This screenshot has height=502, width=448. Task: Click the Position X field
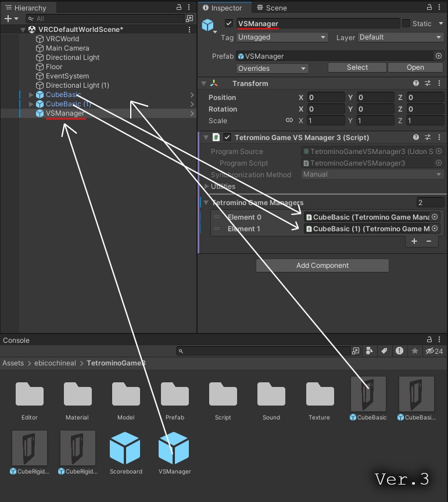tap(326, 97)
